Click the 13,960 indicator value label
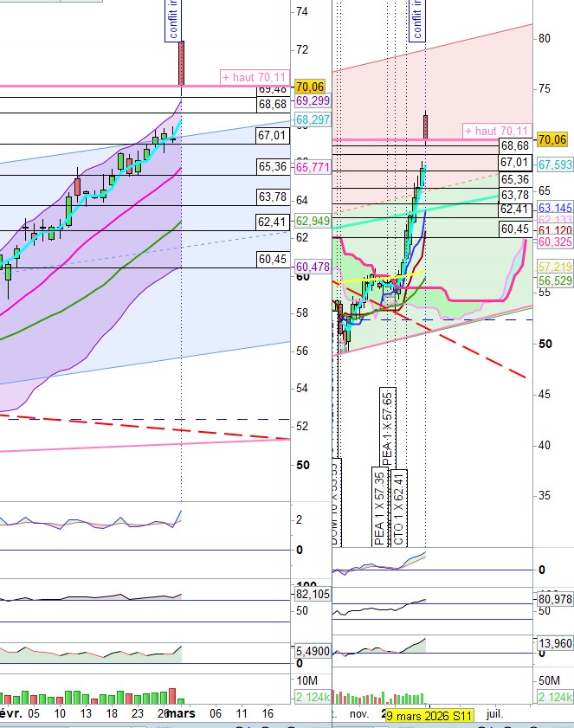This screenshot has height=728, width=574. 552,644
